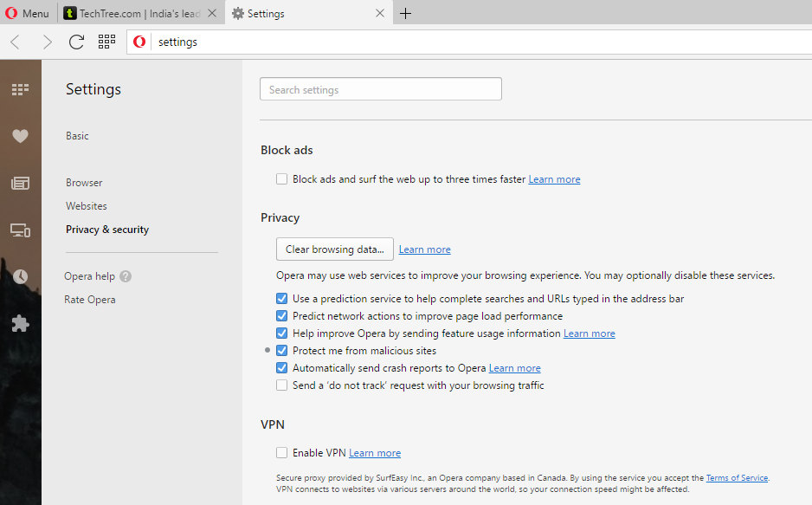Screen dimensions: 812x505
Task: Toggle Predict network actions checkbox
Action: coord(281,316)
